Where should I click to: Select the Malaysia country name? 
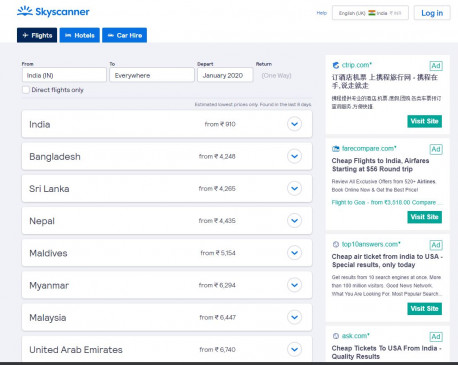(x=47, y=318)
